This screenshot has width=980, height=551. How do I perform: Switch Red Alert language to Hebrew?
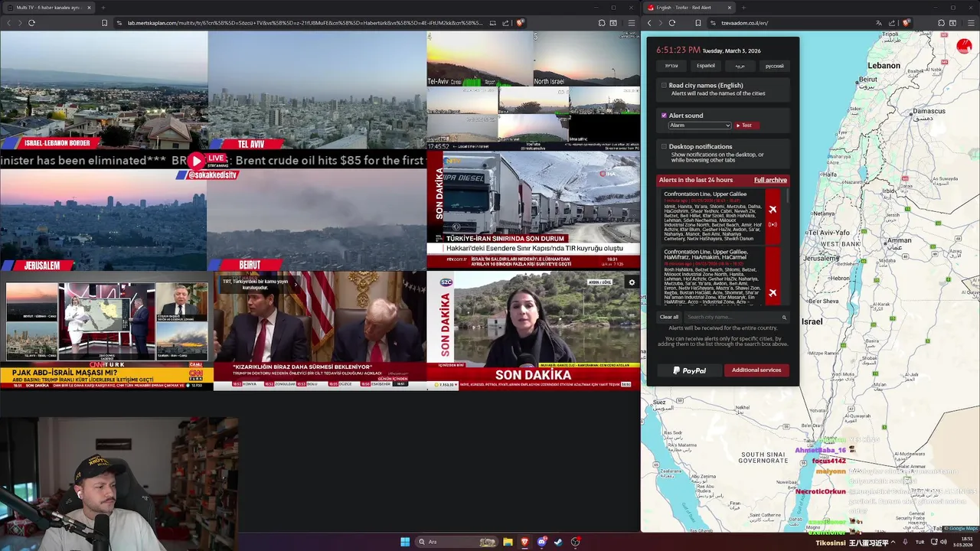[x=671, y=66]
